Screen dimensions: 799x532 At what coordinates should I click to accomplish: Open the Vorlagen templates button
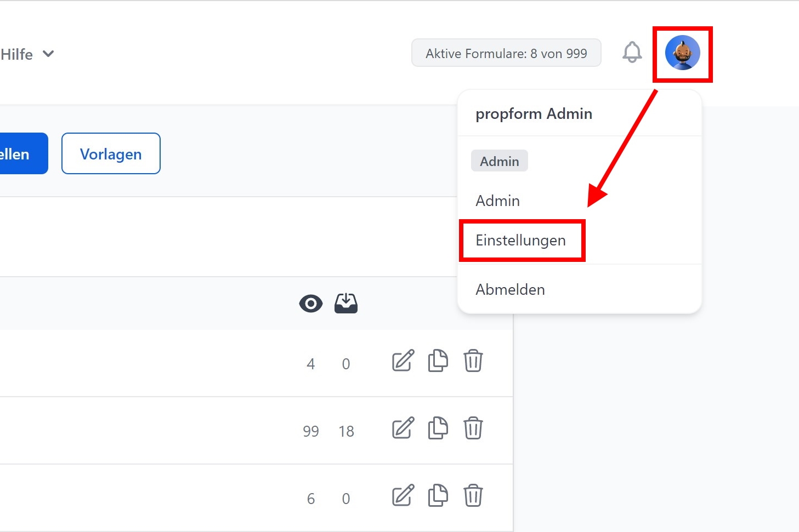coord(111,154)
